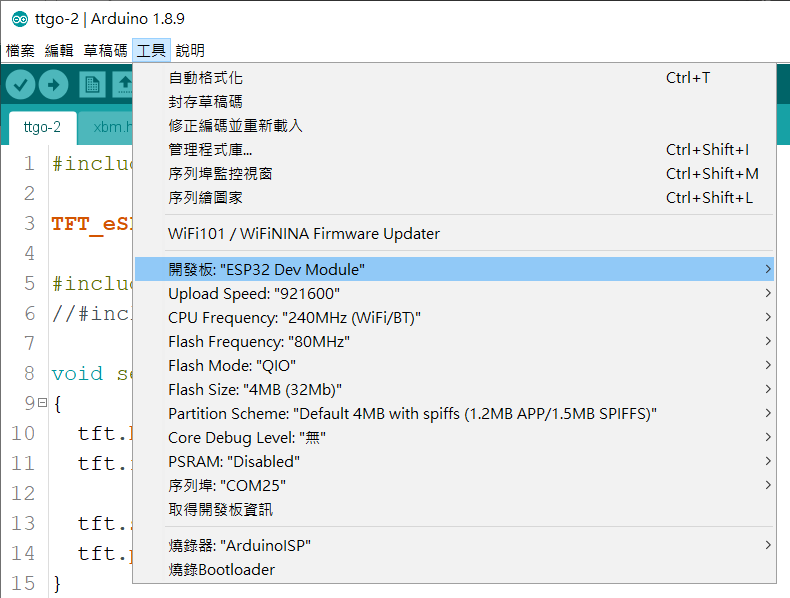Expand CPU Frequency "240MHz" submenu

(x=454, y=317)
